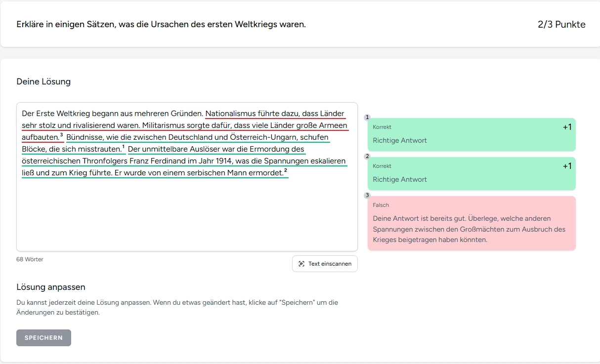Select badge number 2 on second feedback card
Image resolution: width=600 pixels, height=364 pixels.
point(367,157)
